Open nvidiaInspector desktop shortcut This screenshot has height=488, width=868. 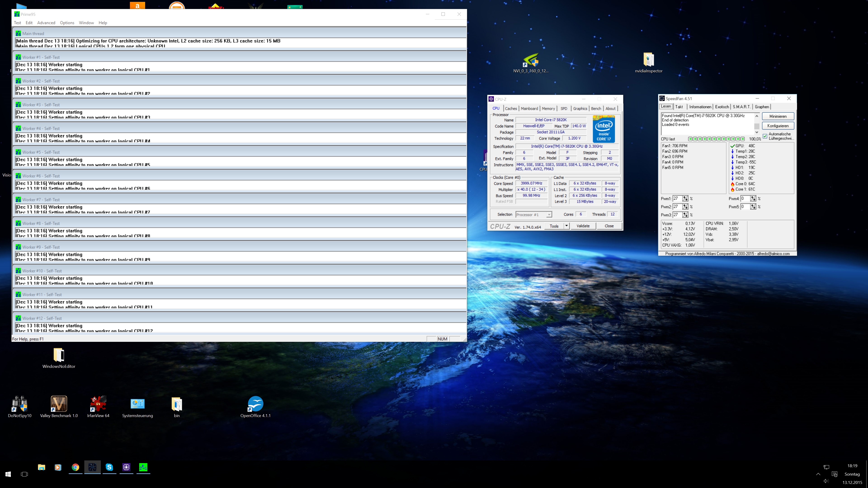pyautogui.click(x=648, y=60)
